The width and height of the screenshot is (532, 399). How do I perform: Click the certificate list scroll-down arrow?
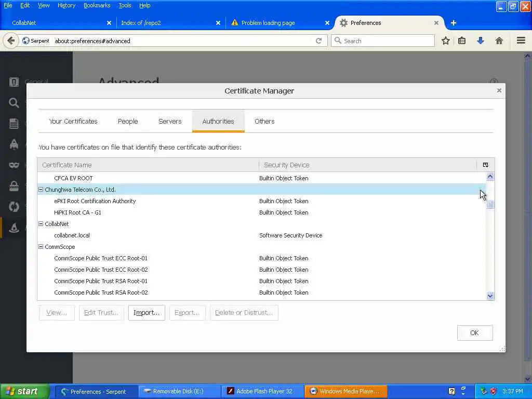pyautogui.click(x=490, y=296)
